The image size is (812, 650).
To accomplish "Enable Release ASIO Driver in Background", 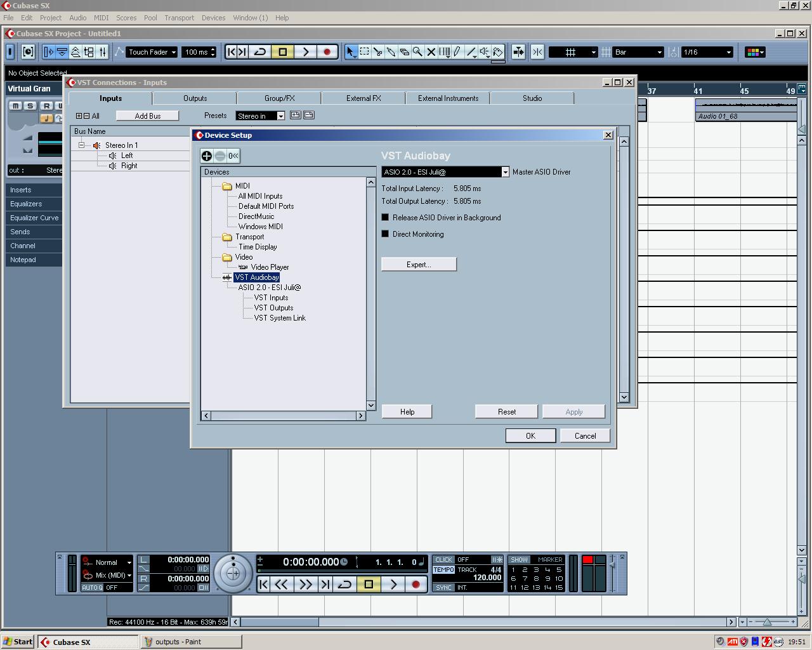I will coord(385,217).
